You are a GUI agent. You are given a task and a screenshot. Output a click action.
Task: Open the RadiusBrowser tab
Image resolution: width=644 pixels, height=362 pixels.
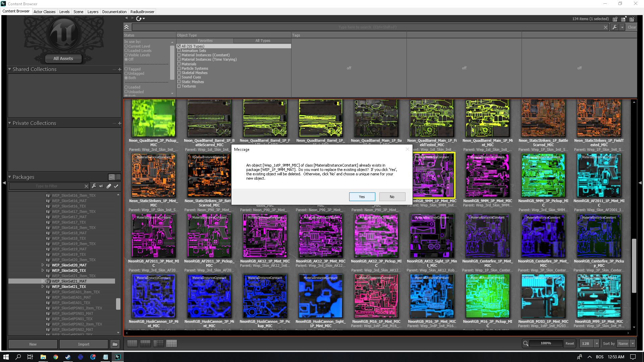(142, 12)
